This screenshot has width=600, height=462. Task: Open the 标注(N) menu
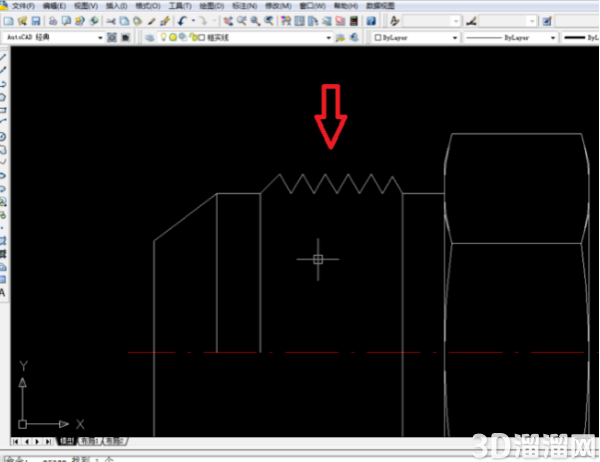(x=244, y=6)
